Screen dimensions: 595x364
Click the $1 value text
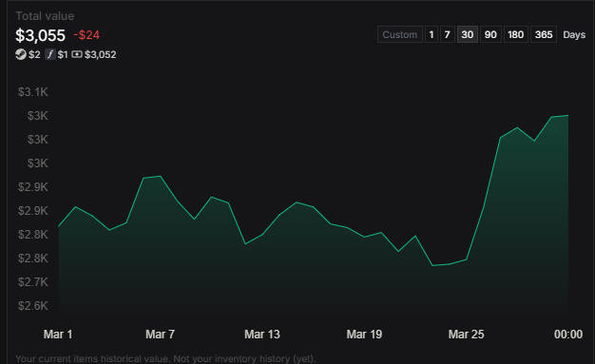(63, 55)
